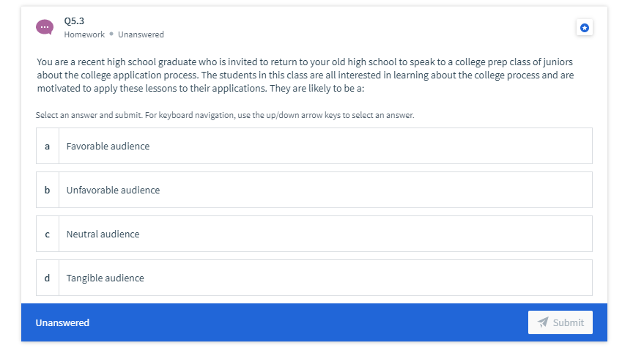Click the blue star bookmark icon
The image size is (644, 351).
pyautogui.click(x=585, y=28)
